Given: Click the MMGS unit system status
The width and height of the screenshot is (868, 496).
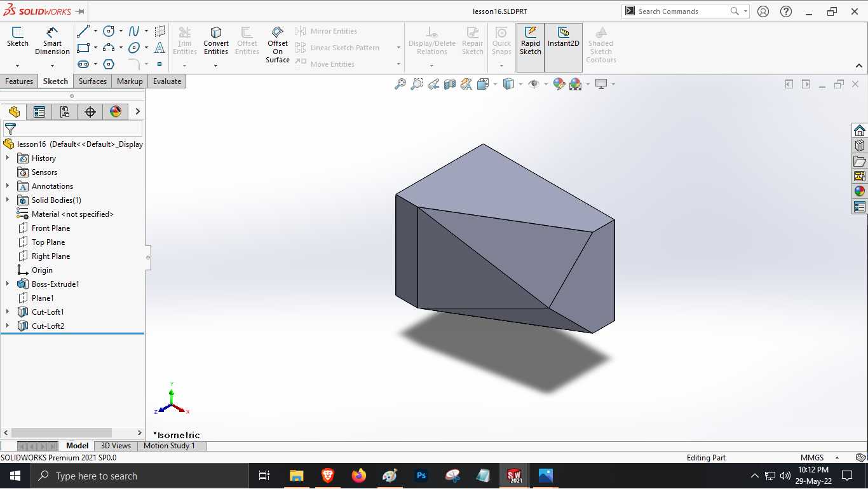Looking at the screenshot, I should 812,458.
